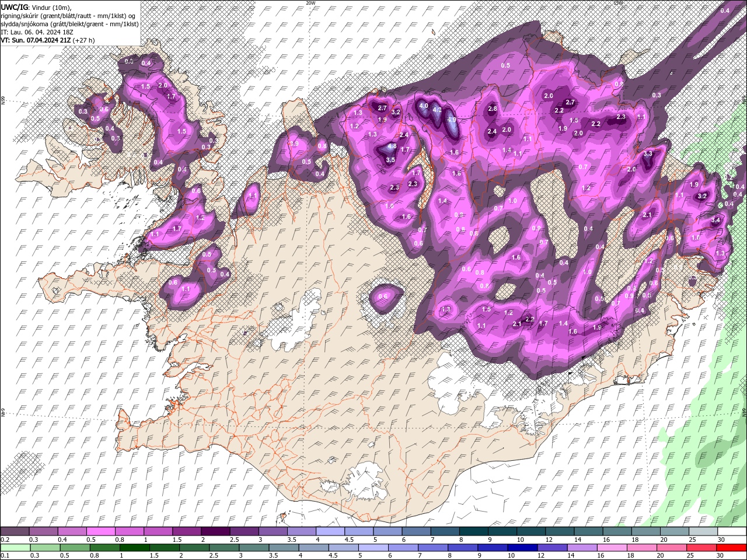The width and height of the screenshot is (747, 560).
Task: Pick the magenta swatch between 0.5 and 0.8, top row
Action: [x=100, y=531]
